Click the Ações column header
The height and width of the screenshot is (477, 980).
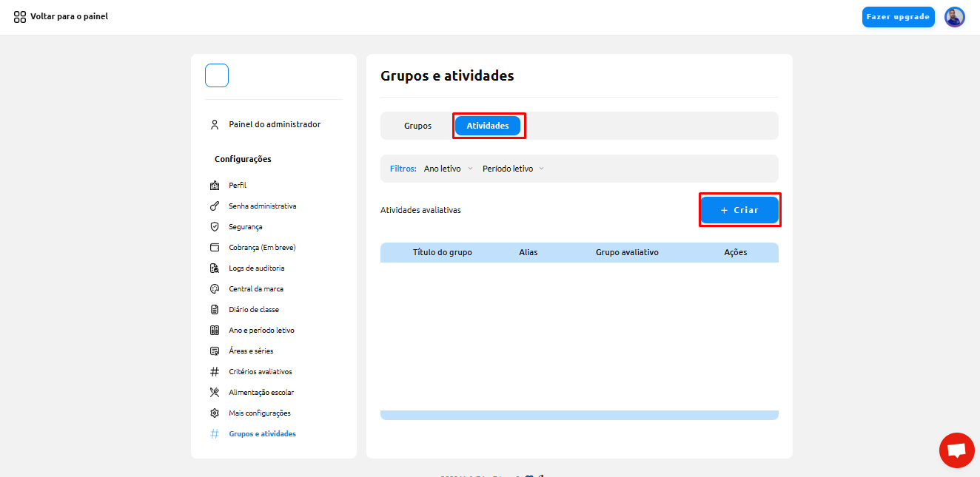click(736, 253)
